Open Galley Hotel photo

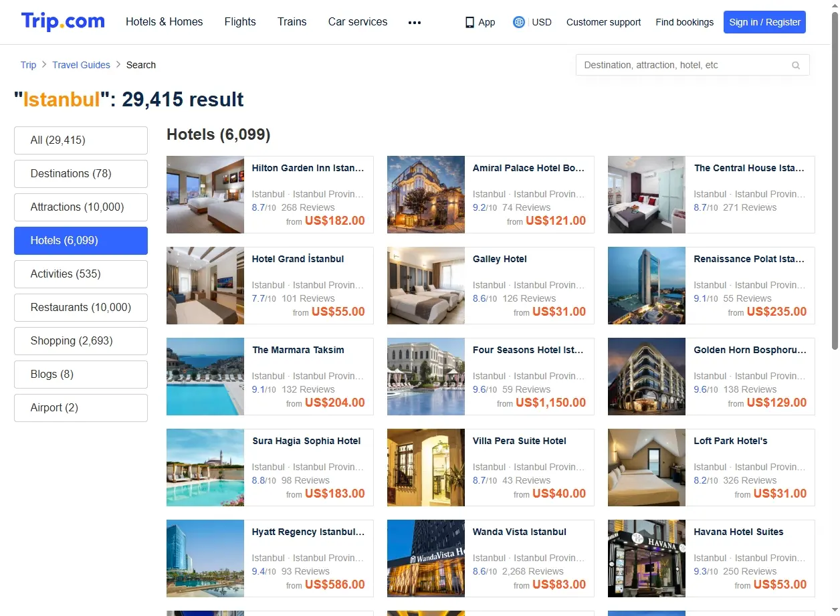(x=426, y=286)
